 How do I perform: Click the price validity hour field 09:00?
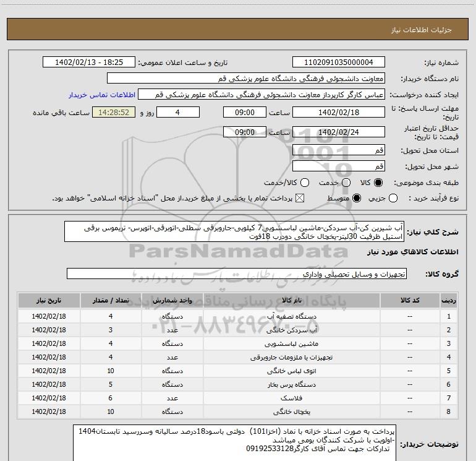pos(245,132)
